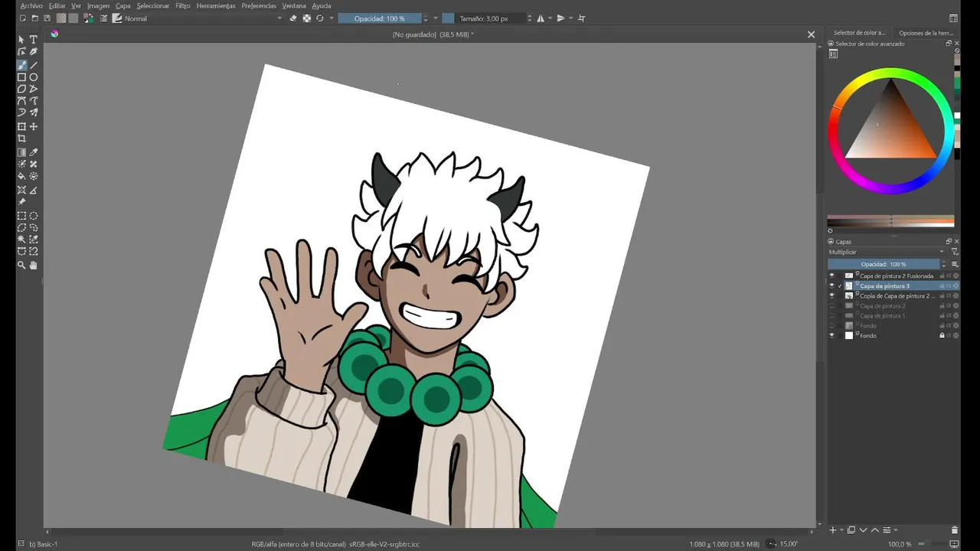Viewport: 980px width, 551px height.
Task: Close the unsaved document tab
Action: click(811, 34)
